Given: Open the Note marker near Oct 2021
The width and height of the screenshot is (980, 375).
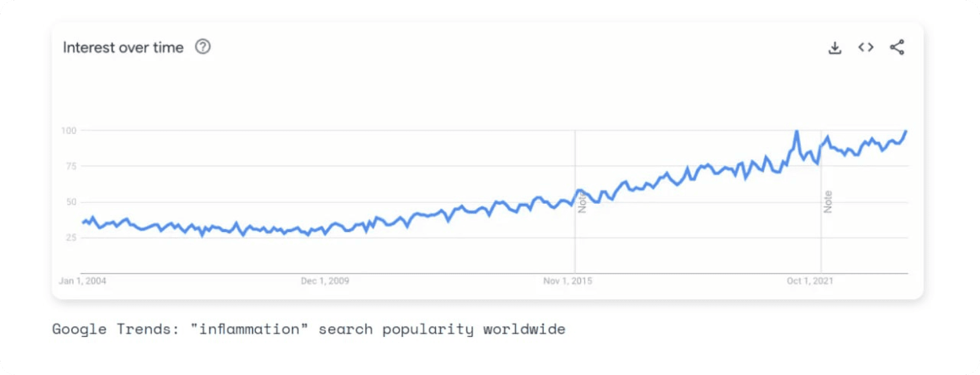Looking at the screenshot, I should 828,202.
